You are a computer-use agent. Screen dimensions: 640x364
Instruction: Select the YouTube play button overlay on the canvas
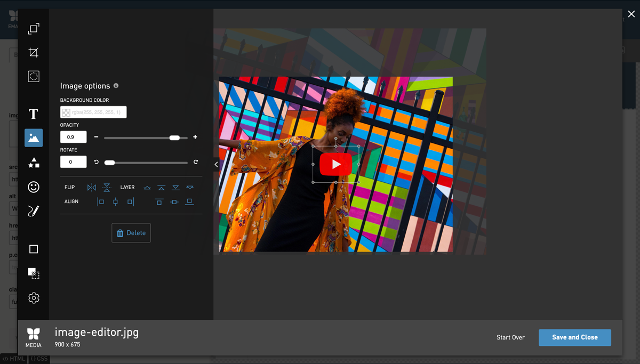[335, 164]
